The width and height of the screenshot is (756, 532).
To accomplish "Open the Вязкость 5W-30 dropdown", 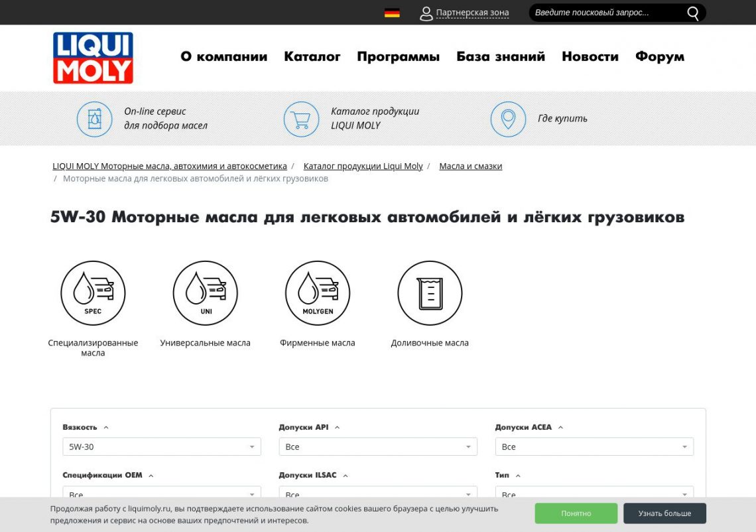I will pyautogui.click(x=162, y=446).
